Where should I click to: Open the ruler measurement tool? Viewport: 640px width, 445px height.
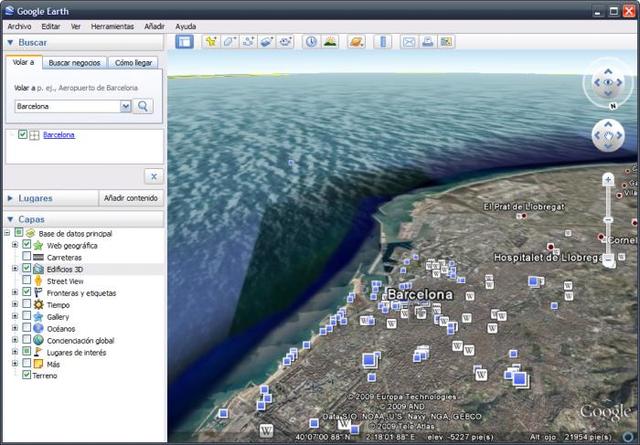click(x=383, y=42)
